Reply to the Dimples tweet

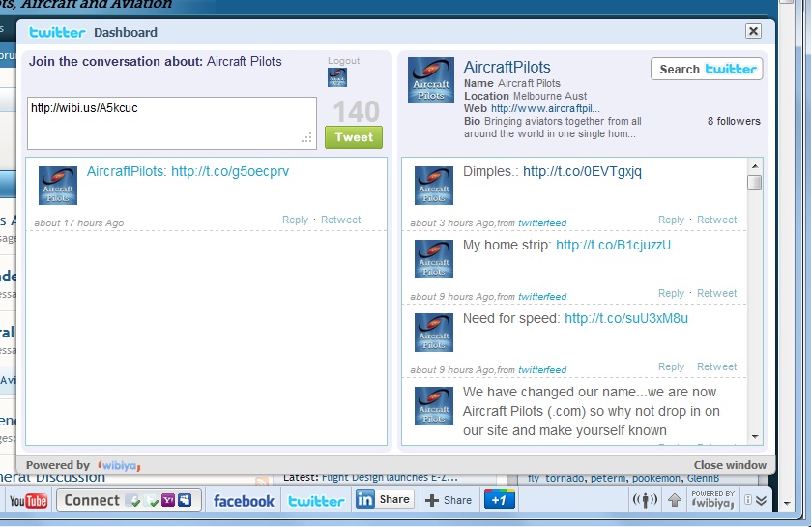coord(671,220)
